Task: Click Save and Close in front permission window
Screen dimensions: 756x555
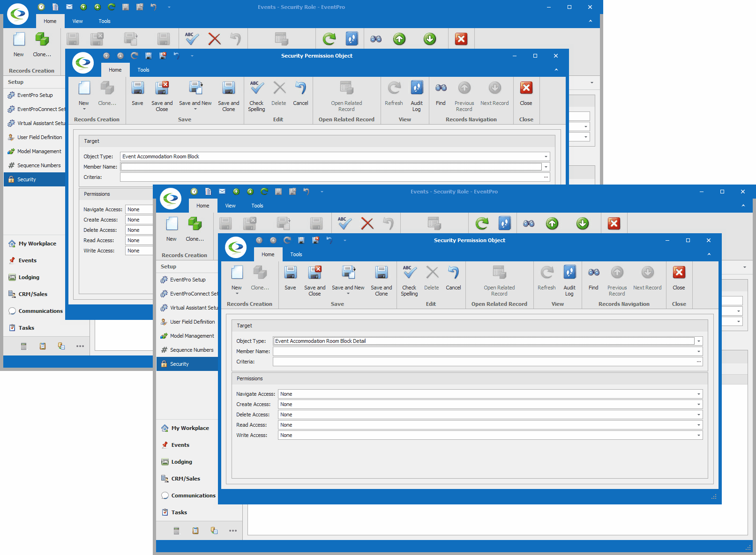Action: (314, 281)
